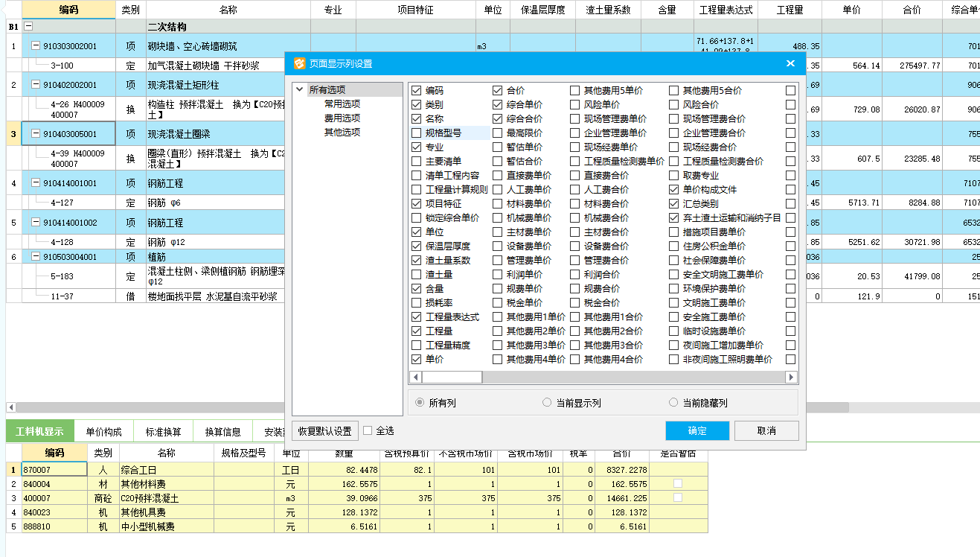Click the 工程量表达式 column header
The image size is (980, 557).
(x=726, y=10)
